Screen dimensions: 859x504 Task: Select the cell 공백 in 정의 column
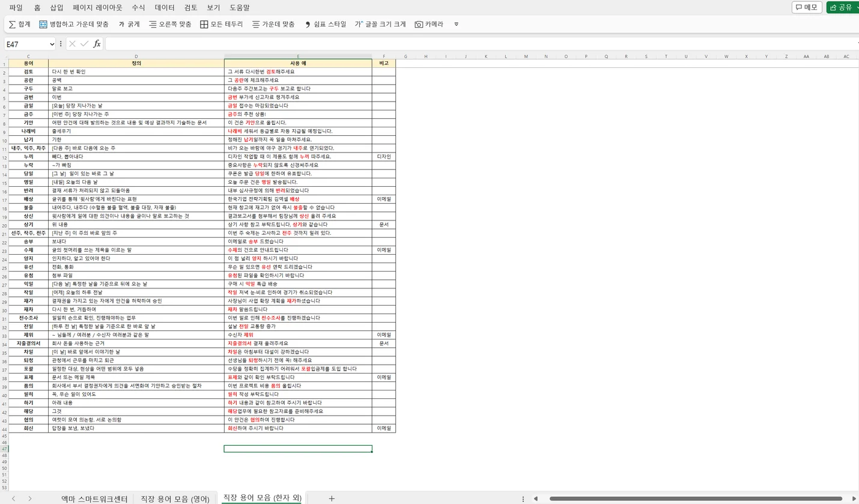coord(136,80)
